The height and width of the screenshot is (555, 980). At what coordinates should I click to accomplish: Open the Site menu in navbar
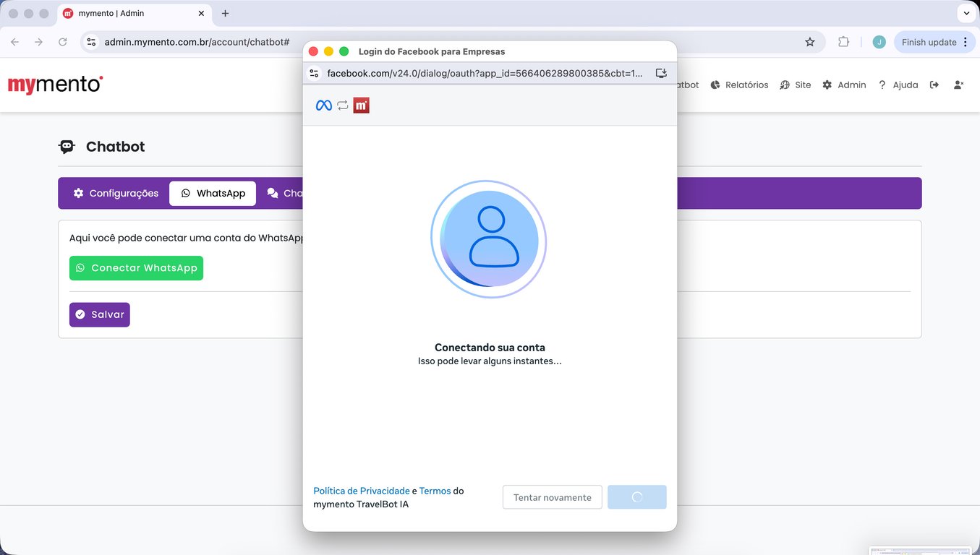pyautogui.click(x=795, y=85)
